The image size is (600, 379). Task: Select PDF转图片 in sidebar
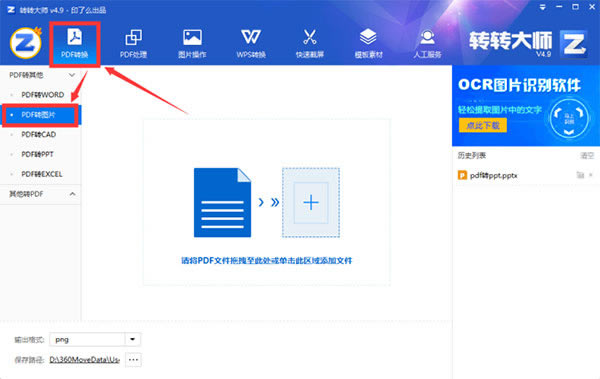coord(41,115)
